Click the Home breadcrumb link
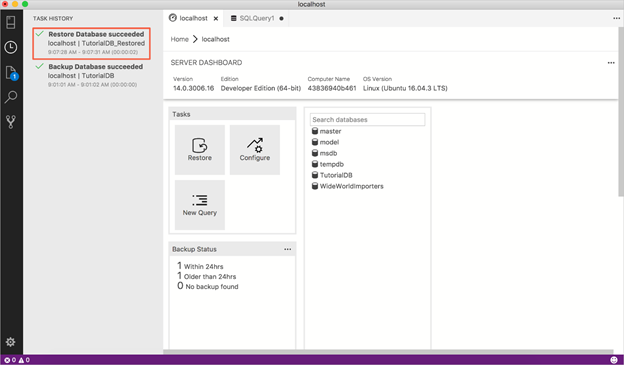624x365 pixels. tap(179, 39)
